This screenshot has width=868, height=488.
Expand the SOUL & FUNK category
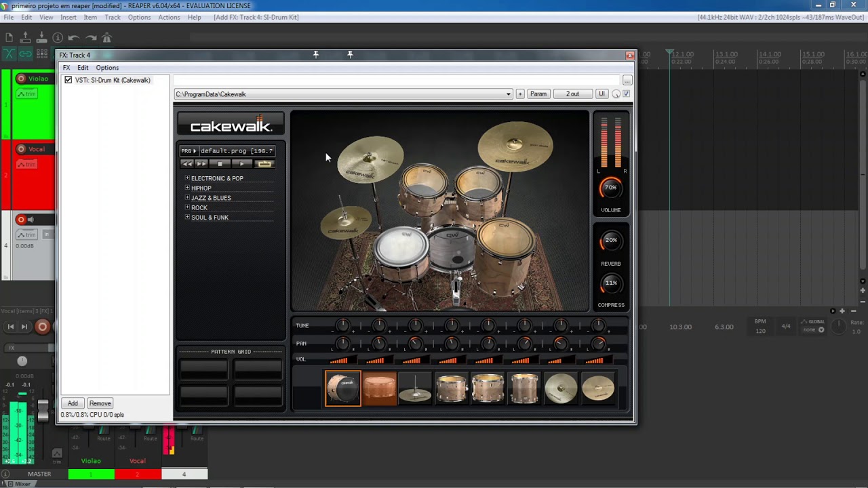coord(187,217)
